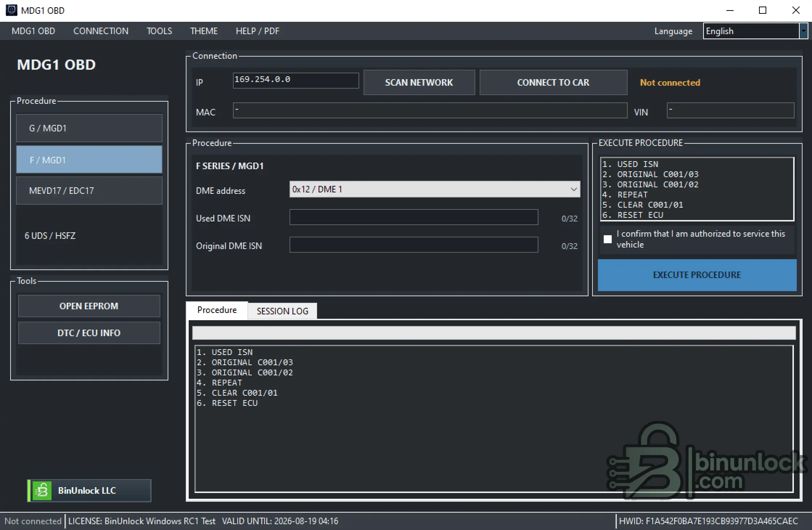The width and height of the screenshot is (812, 530).
Task: Close the MDG1 OBD window
Action: tap(796, 10)
